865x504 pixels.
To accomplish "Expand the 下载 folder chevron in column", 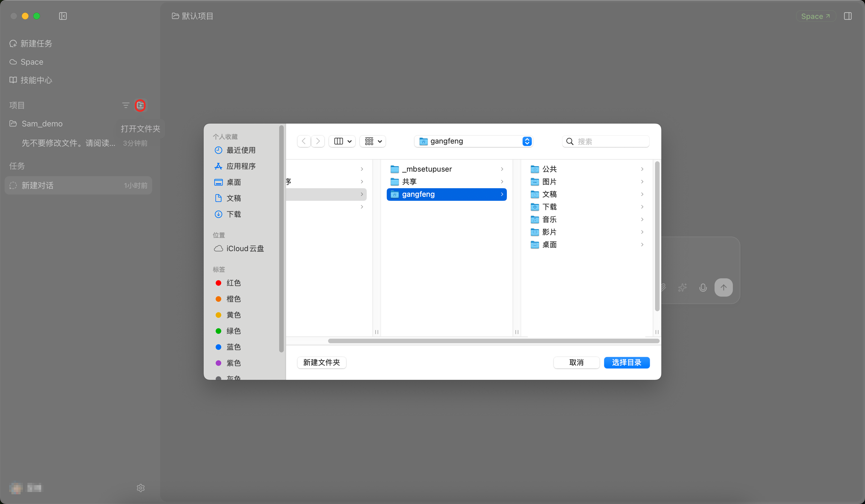I will tap(642, 207).
